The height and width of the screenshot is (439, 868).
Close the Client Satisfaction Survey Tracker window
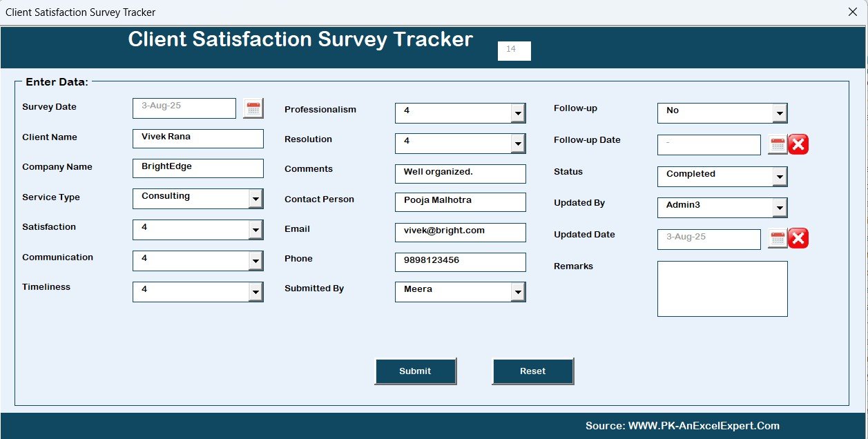(x=852, y=12)
